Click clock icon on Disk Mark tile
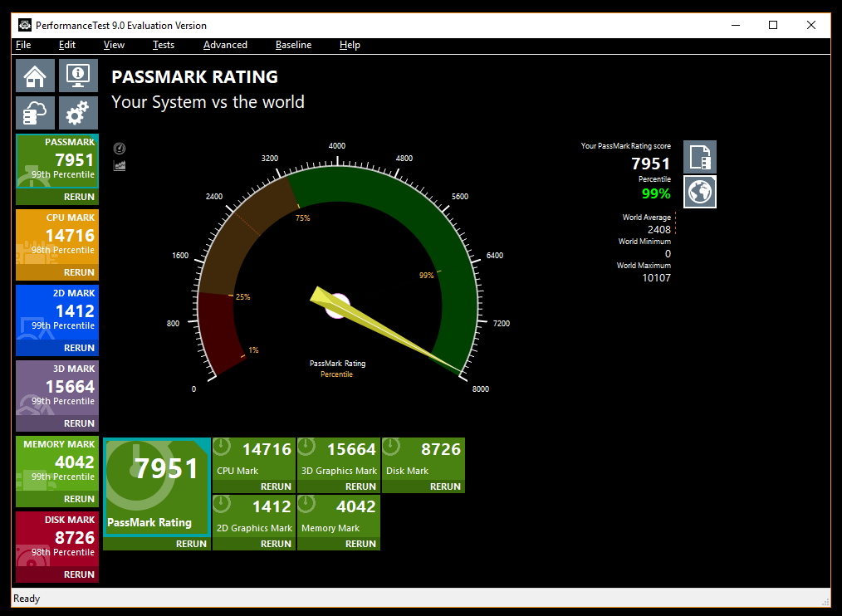Viewport: 842px width, 616px height. (391, 447)
